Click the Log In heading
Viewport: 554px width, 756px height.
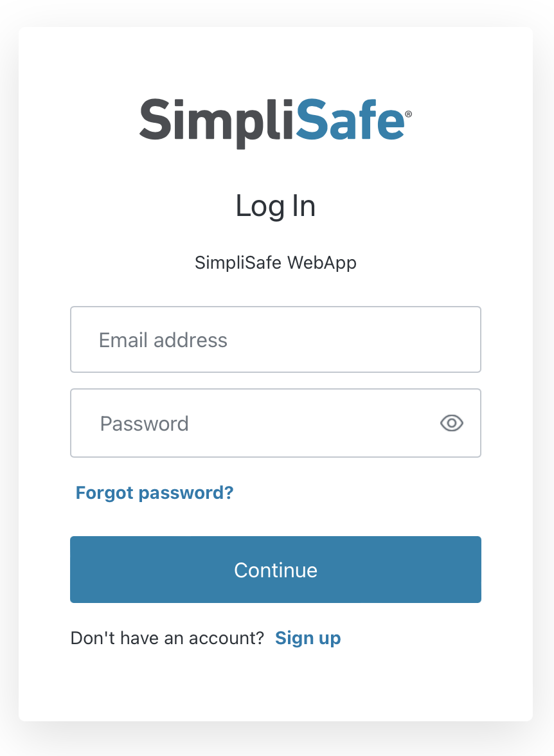tap(275, 206)
